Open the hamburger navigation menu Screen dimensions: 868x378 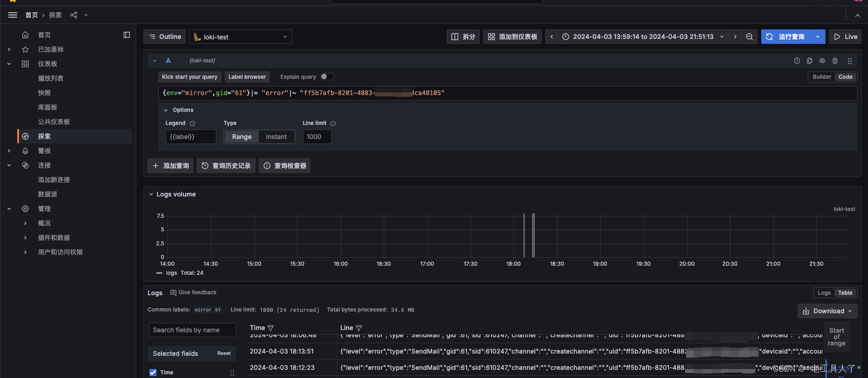[x=13, y=15]
